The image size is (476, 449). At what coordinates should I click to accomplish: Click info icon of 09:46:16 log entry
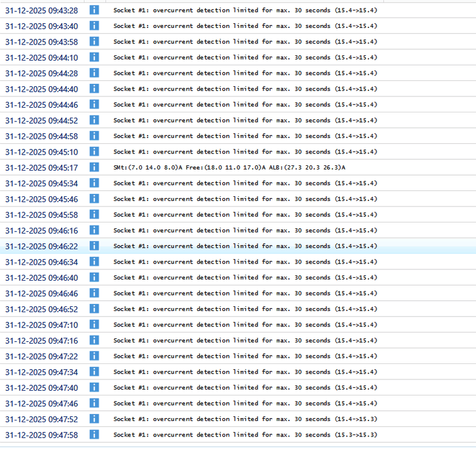(x=94, y=230)
